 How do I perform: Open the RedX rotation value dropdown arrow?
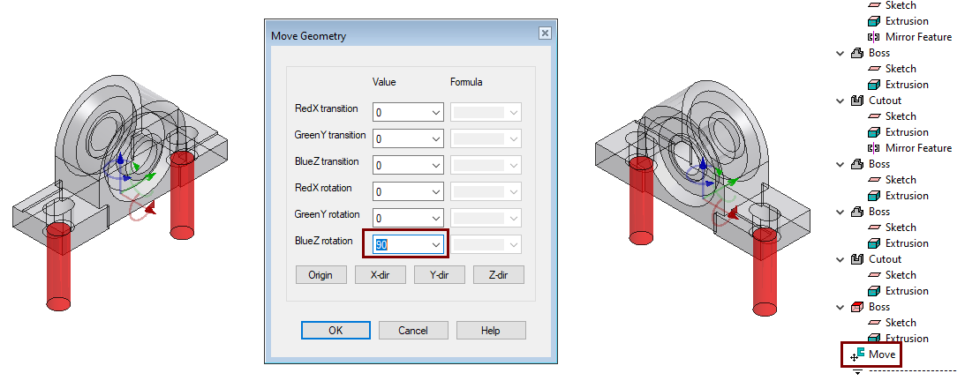point(436,191)
